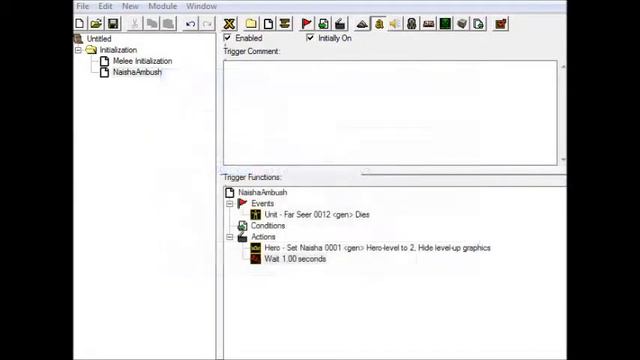This screenshot has height=360, width=640.
Task: Open the Variables editor (yellow X icon)
Action: coord(229,24)
